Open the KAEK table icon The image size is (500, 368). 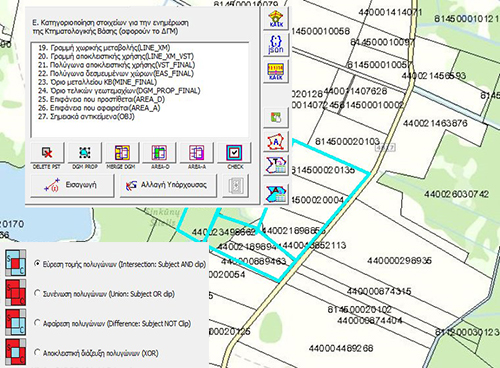pos(276,71)
